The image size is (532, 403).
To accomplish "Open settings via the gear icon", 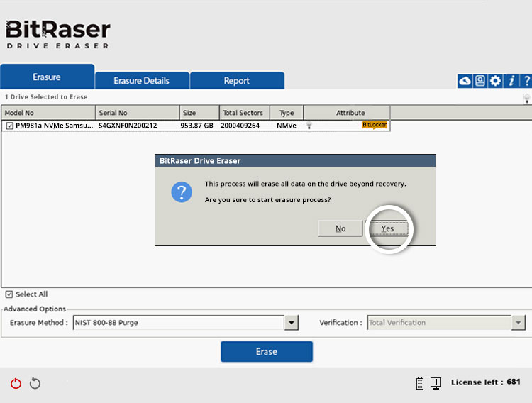I will pyautogui.click(x=495, y=81).
